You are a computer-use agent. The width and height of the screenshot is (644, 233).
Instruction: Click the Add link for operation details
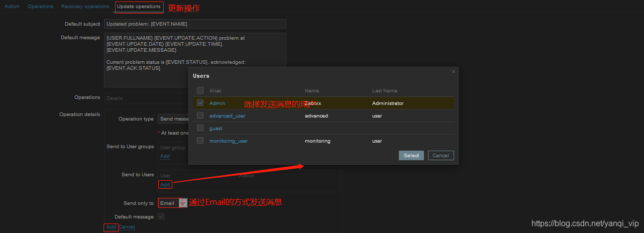click(111, 227)
